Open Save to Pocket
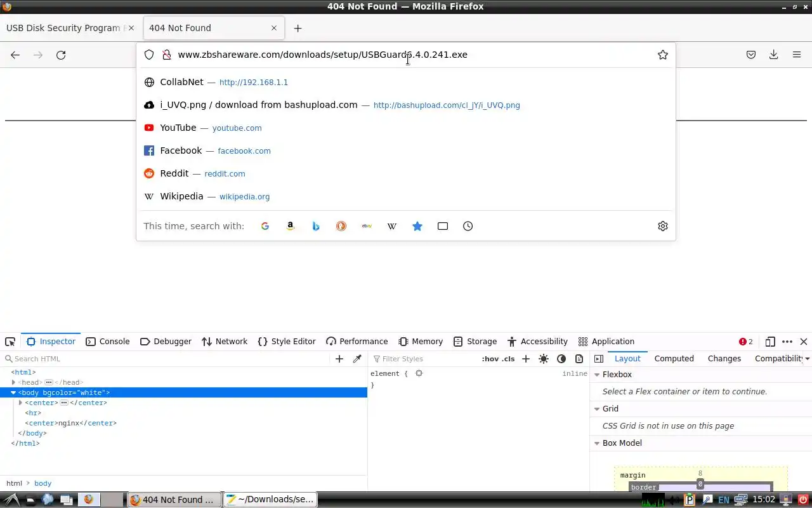812x508 pixels. (x=751, y=55)
